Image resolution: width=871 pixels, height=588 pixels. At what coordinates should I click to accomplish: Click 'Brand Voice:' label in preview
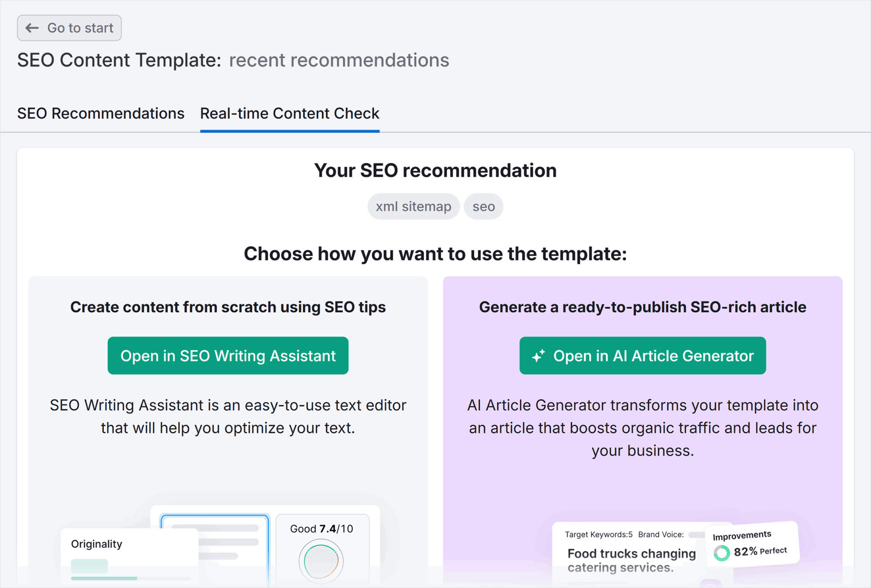click(661, 534)
